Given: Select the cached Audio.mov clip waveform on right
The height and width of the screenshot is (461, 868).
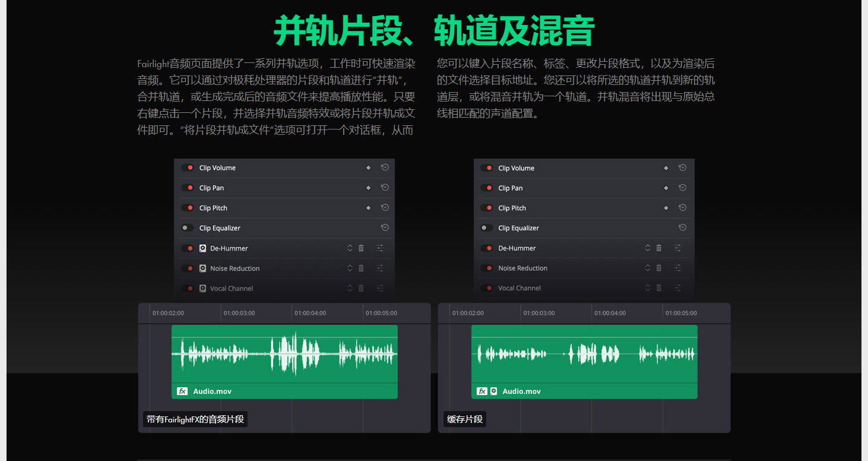Looking at the screenshot, I should click(x=584, y=354).
